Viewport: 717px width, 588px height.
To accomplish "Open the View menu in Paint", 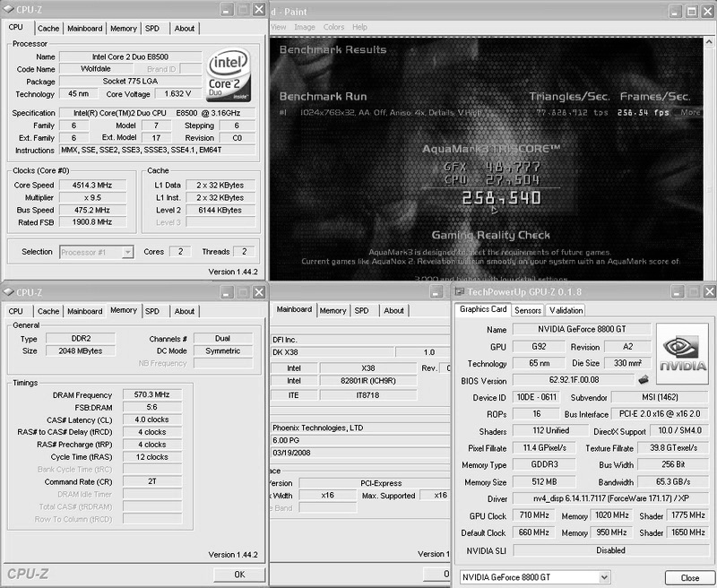I will pos(278,27).
